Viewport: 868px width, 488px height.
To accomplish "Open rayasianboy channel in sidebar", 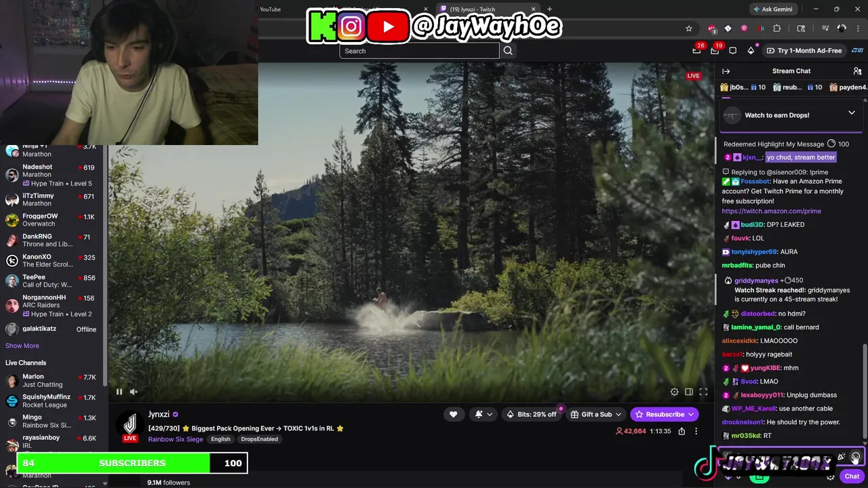I will point(52,441).
